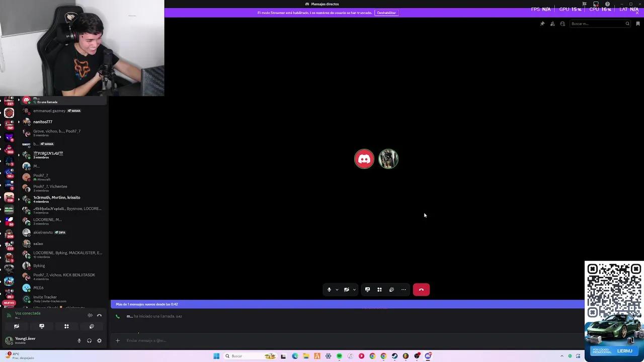The width and height of the screenshot is (644, 362).
Task: Click the Enviar mensaje input field
Action: click(201, 340)
